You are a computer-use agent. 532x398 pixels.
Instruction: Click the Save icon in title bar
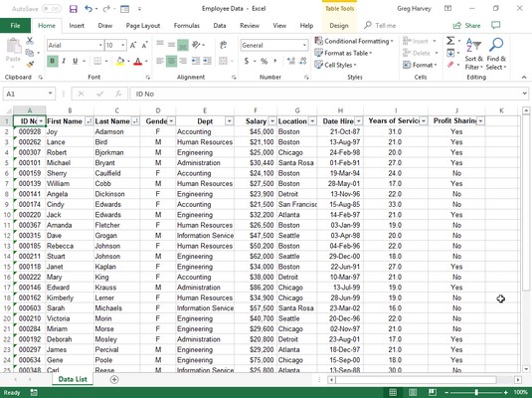[x=74, y=9]
